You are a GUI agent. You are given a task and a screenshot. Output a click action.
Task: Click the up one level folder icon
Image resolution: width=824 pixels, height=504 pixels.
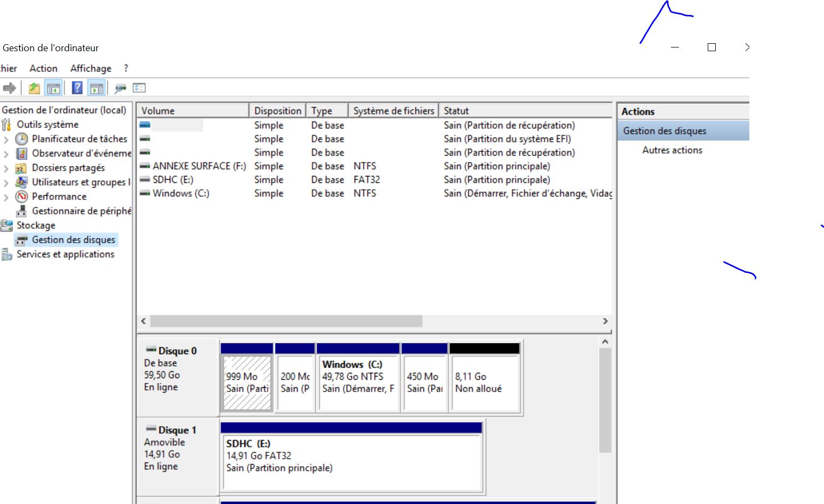click(34, 88)
